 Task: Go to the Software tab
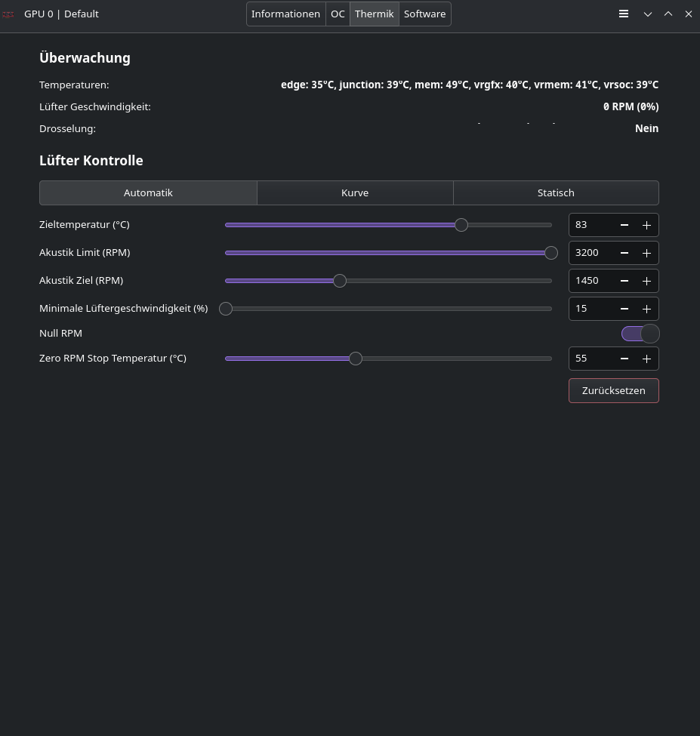(424, 14)
